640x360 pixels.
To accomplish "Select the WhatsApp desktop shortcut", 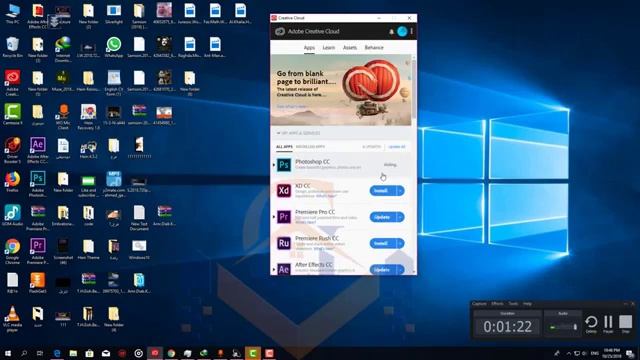I will pos(114,47).
